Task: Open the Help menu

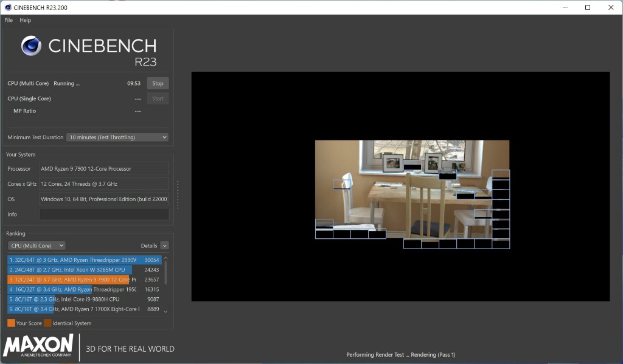Action: (x=25, y=20)
